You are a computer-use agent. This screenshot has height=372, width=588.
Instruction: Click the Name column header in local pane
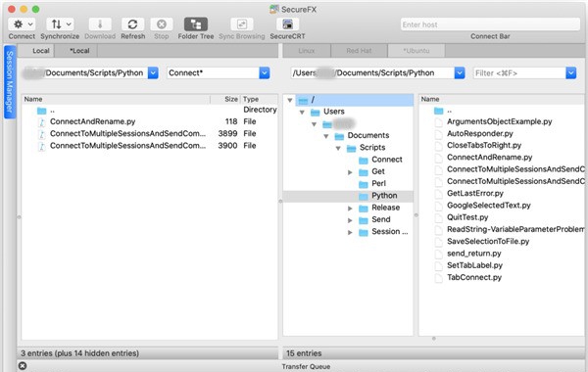(x=116, y=99)
